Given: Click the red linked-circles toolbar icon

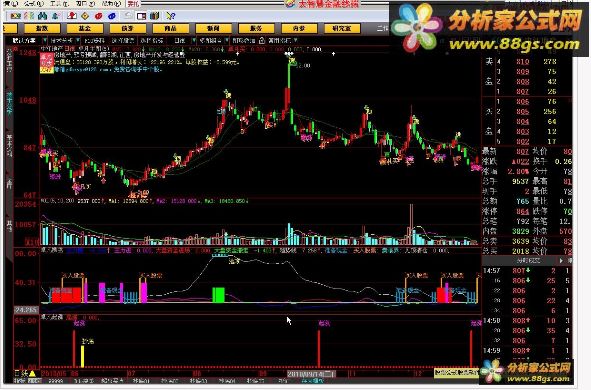Looking at the screenshot, I should coord(99,16).
